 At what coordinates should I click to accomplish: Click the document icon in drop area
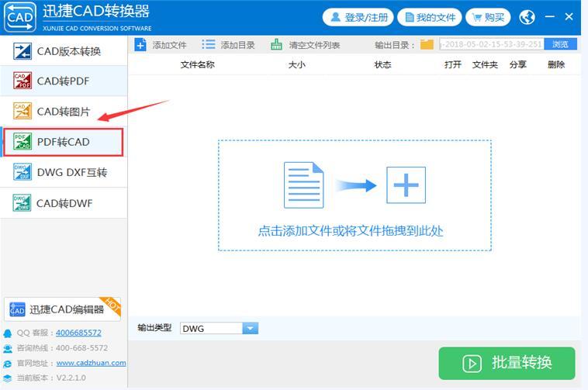point(303,185)
